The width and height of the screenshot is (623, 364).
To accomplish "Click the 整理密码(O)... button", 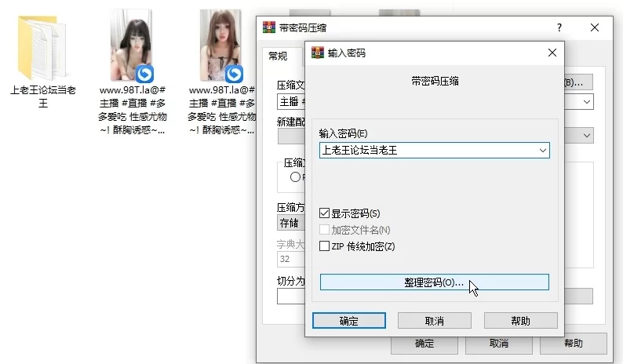I will click(434, 282).
